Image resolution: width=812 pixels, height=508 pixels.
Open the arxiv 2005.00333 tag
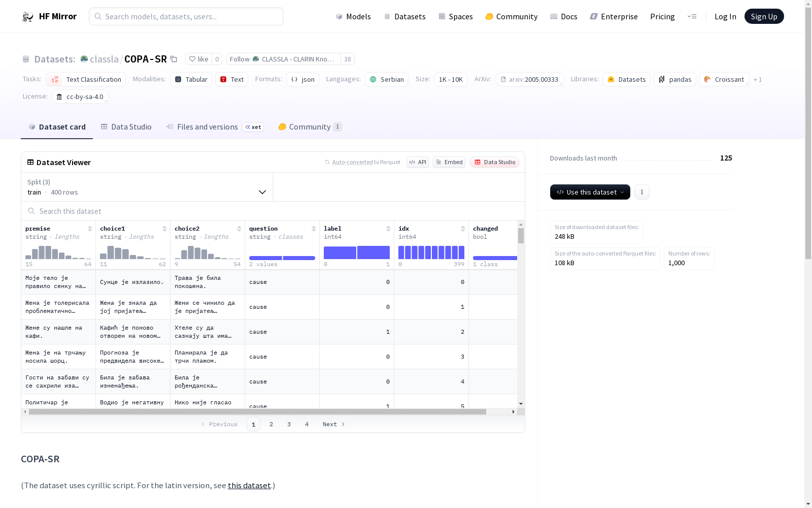[529, 79]
